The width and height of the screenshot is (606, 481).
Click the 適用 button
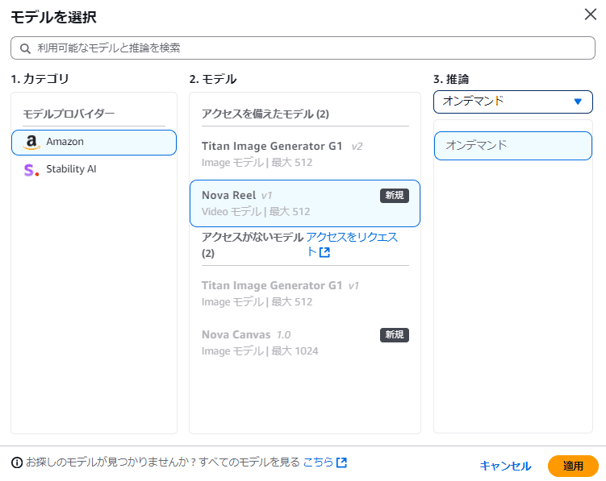click(573, 466)
